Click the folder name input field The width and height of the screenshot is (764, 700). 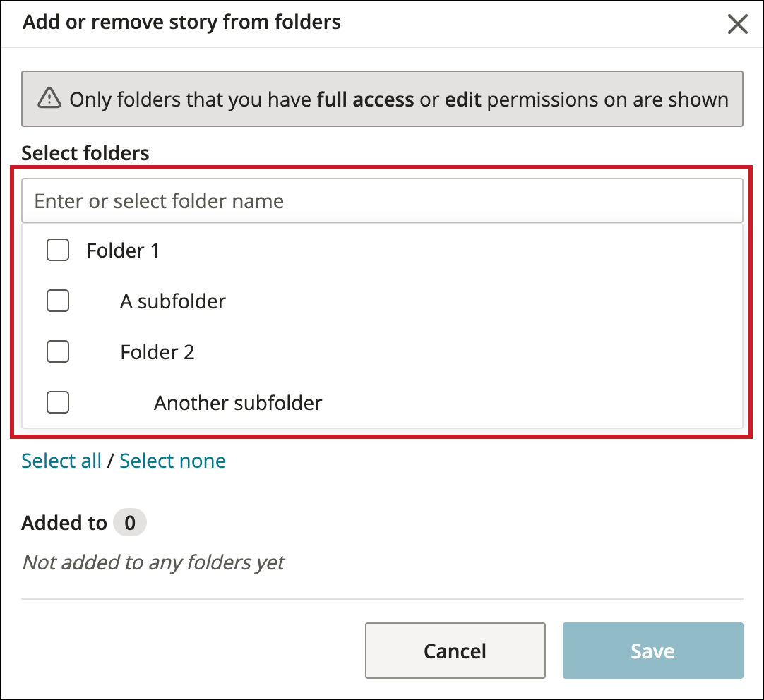381,200
